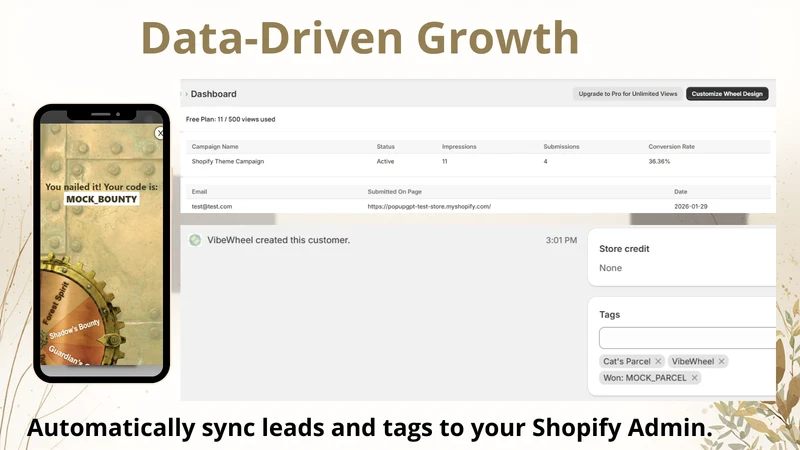800x450 pixels.
Task: Click VibeWheel created this customer entry
Action: [x=279, y=240]
